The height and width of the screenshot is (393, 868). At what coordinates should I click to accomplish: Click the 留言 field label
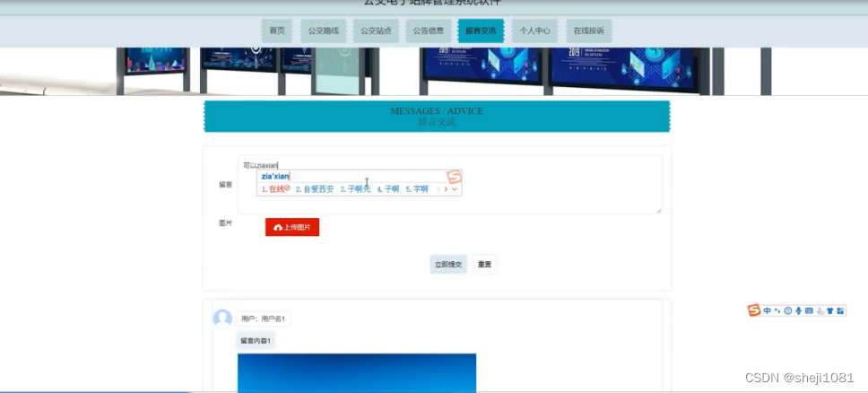[x=225, y=185]
